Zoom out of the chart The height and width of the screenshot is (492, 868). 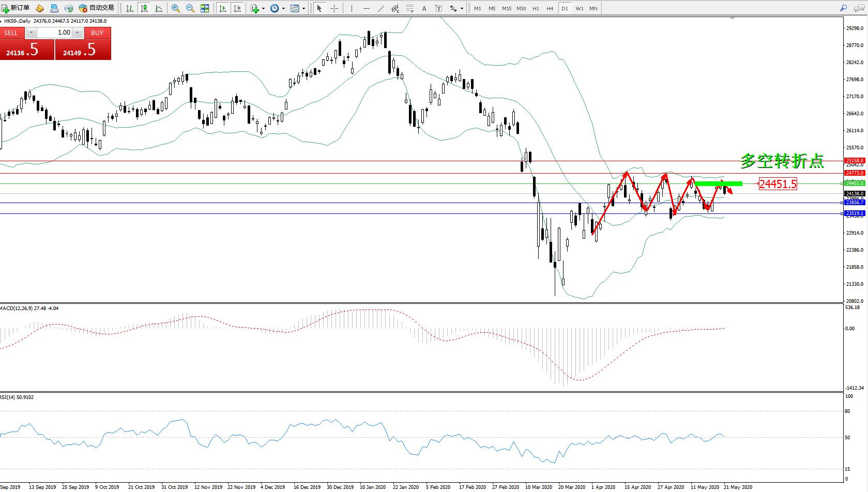(x=190, y=8)
